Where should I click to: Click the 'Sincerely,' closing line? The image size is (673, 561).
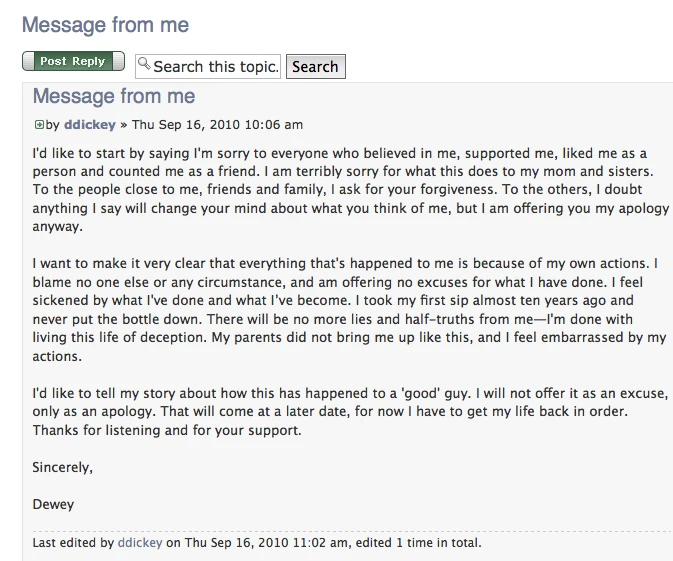(x=62, y=467)
